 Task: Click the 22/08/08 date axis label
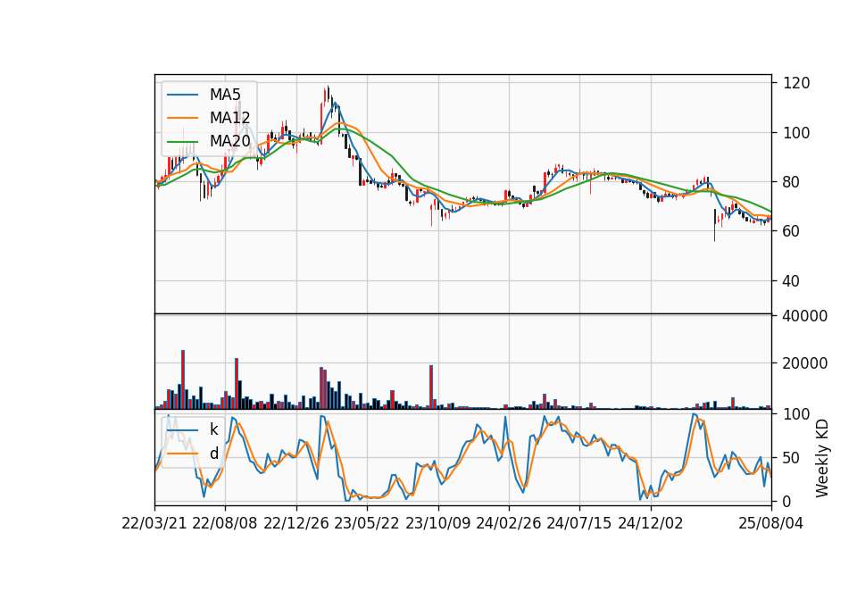225,523
